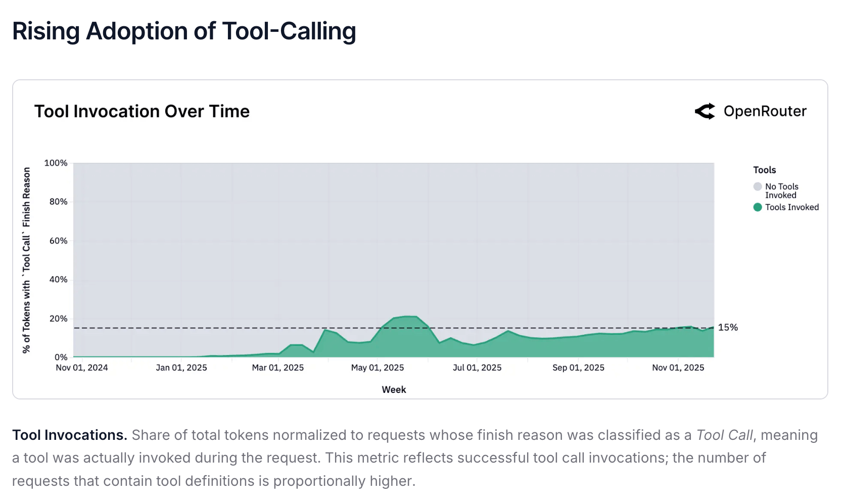The width and height of the screenshot is (844, 504).
Task: Toggle the Tools Invoked legend label
Action: point(791,207)
